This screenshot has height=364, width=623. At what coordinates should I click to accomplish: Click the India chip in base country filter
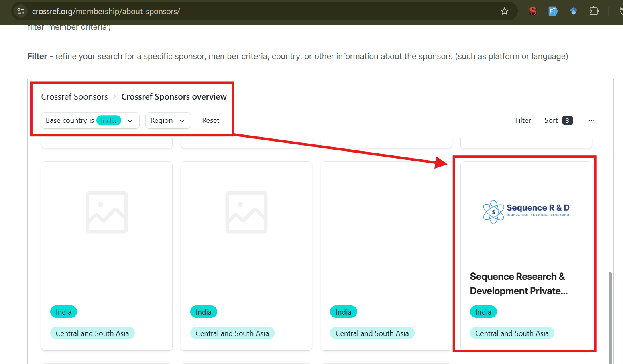[x=109, y=120]
